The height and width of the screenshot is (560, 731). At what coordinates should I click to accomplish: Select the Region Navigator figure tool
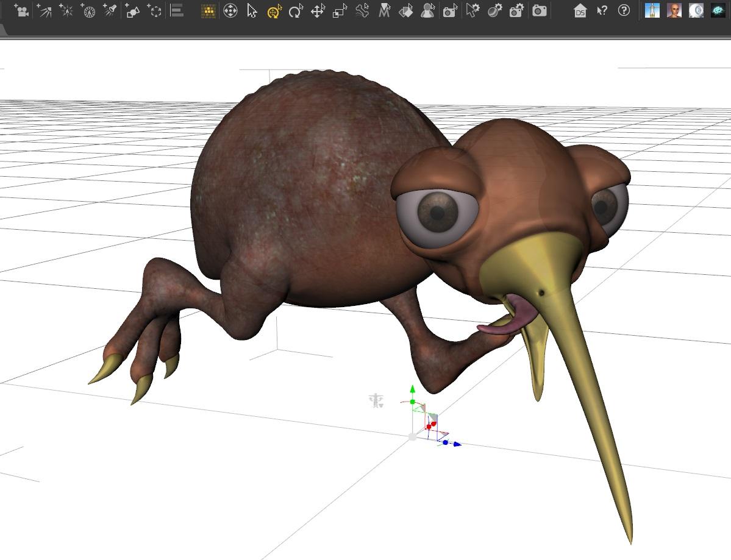(x=427, y=10)
